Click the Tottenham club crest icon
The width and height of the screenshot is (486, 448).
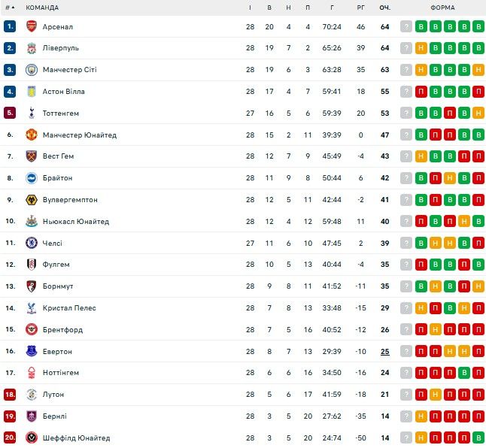32,114
